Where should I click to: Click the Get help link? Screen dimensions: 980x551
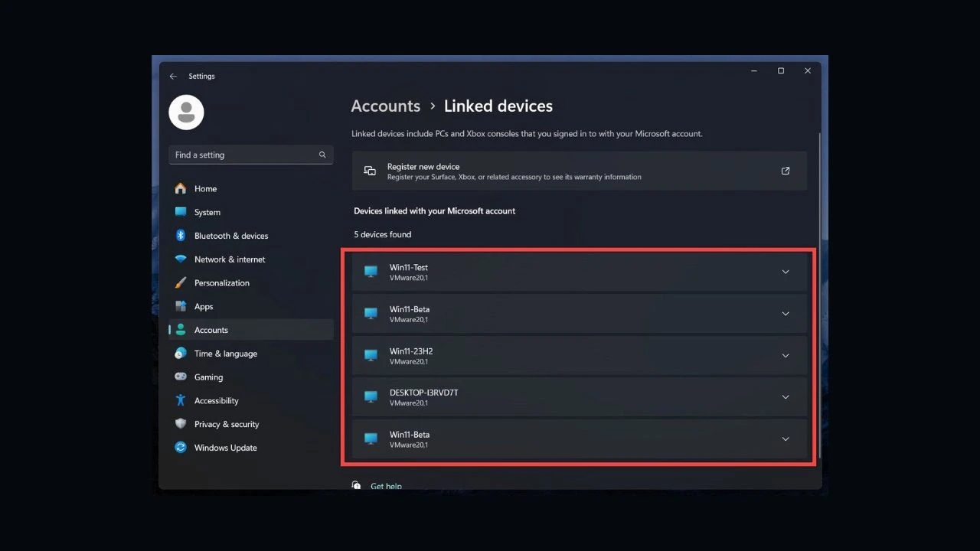click(386, 485)
